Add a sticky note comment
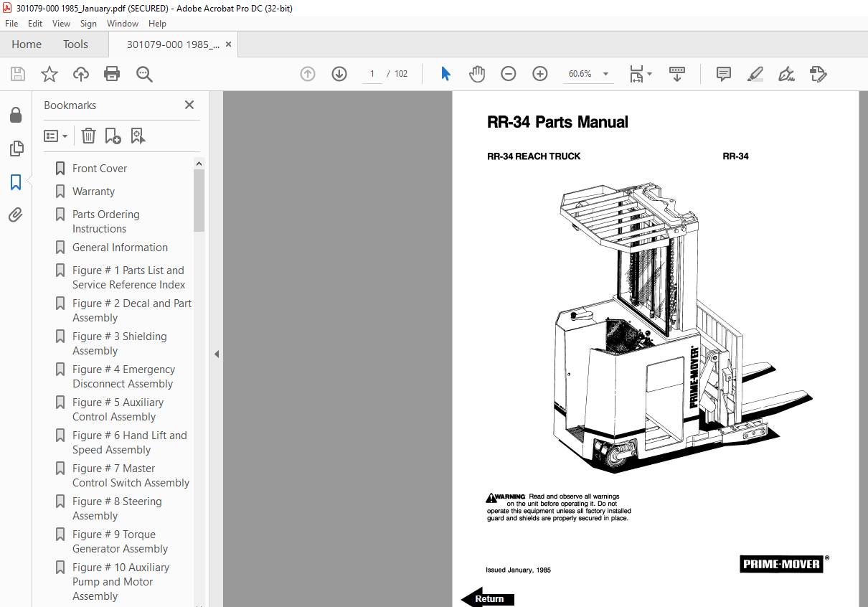The image size is (868, 607). (724, 74)
